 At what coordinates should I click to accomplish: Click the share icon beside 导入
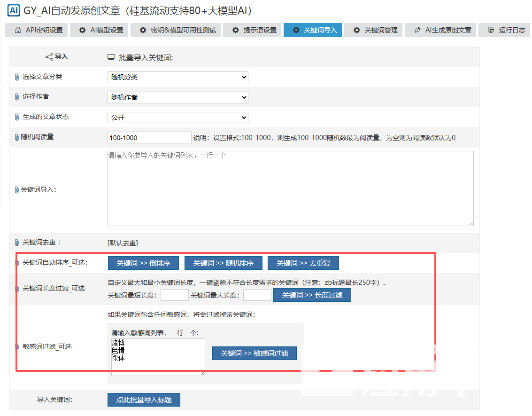(x=49, y=57)
